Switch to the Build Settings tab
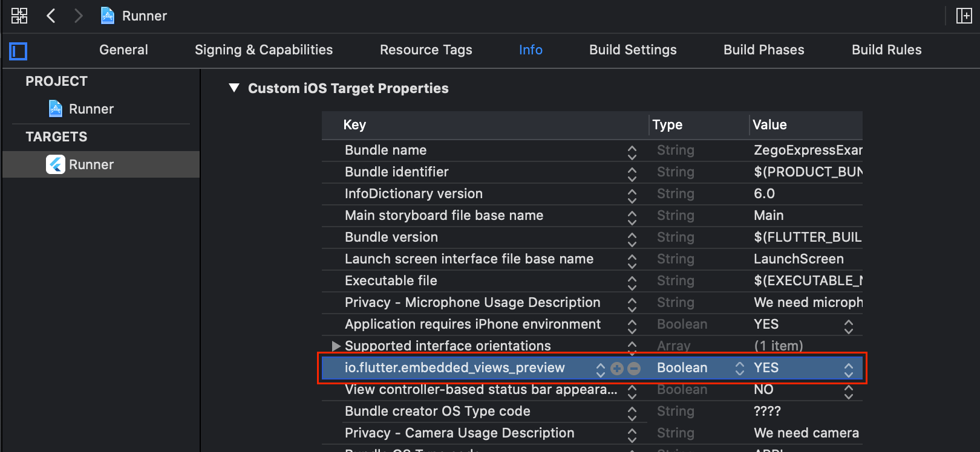The height and width of the screenshot is (452, 980). pyautogui.click(x=633, y=50)
